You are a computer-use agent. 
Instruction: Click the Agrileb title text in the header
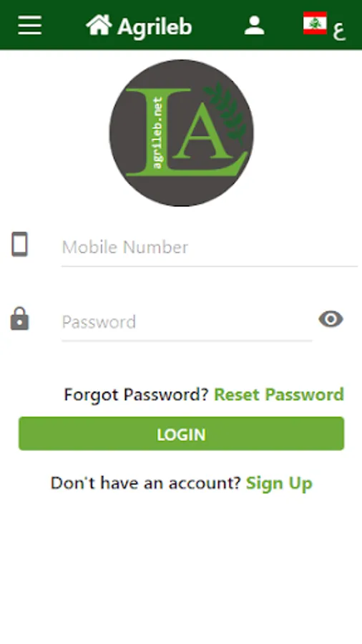(155, 27)
